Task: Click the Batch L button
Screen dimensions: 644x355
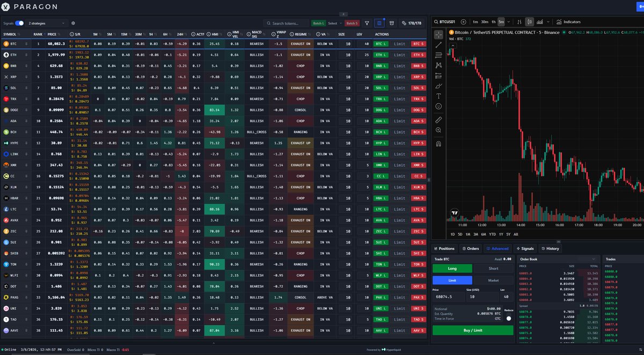Action: pos(318,23)
